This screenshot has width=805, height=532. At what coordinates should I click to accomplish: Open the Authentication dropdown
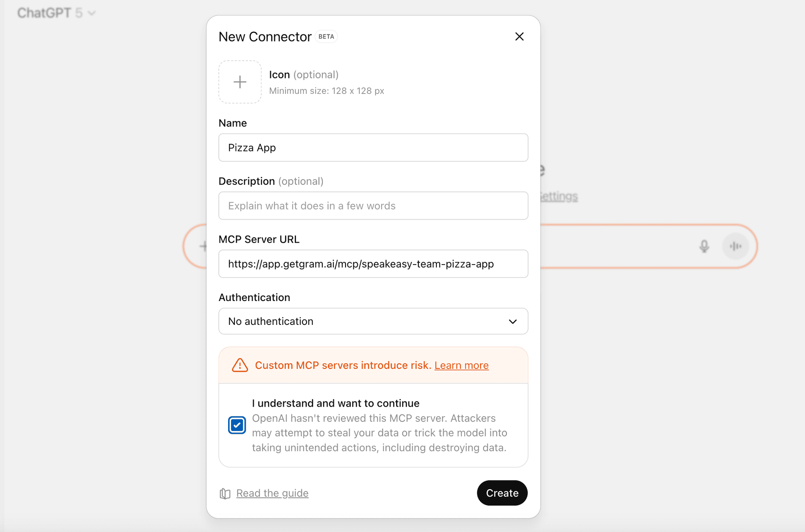point(512,322)
